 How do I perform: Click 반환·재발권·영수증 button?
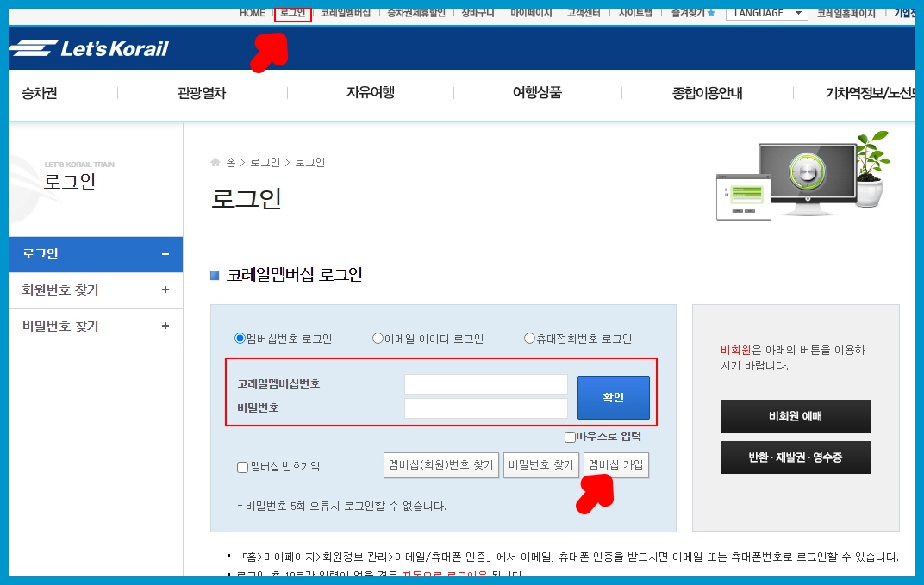point(796,457)
